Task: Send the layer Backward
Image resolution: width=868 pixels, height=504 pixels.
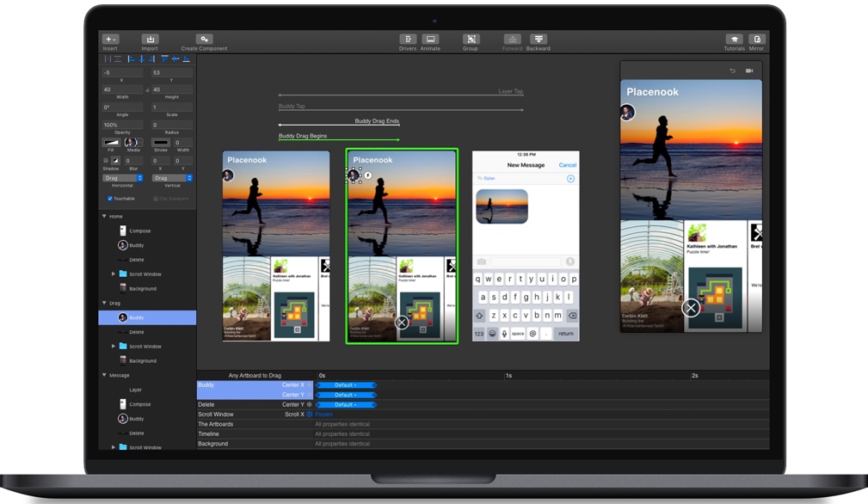Action: pyautogui.click(x=539, y=40)
